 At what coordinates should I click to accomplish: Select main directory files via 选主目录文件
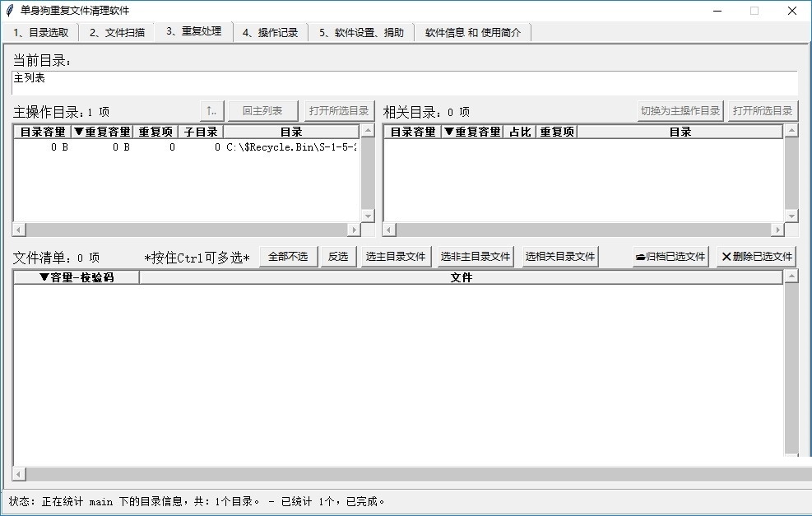394,256
